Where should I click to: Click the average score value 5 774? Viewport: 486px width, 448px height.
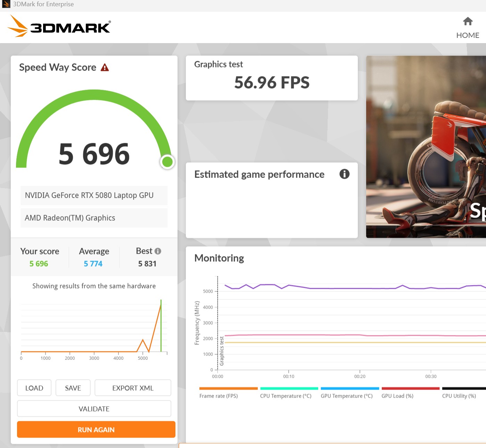(x=93, y=264)
